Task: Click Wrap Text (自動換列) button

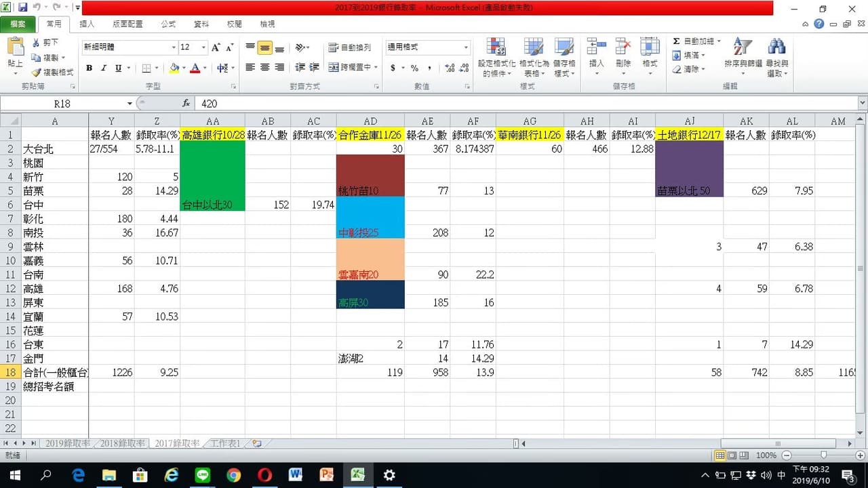Action: 350,47
